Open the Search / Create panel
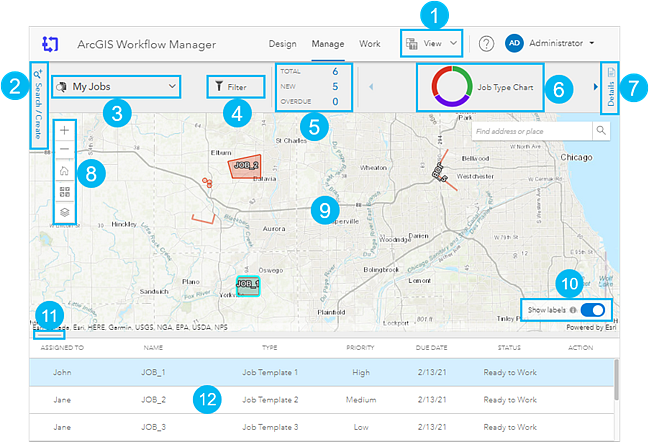 click(38, 106)
